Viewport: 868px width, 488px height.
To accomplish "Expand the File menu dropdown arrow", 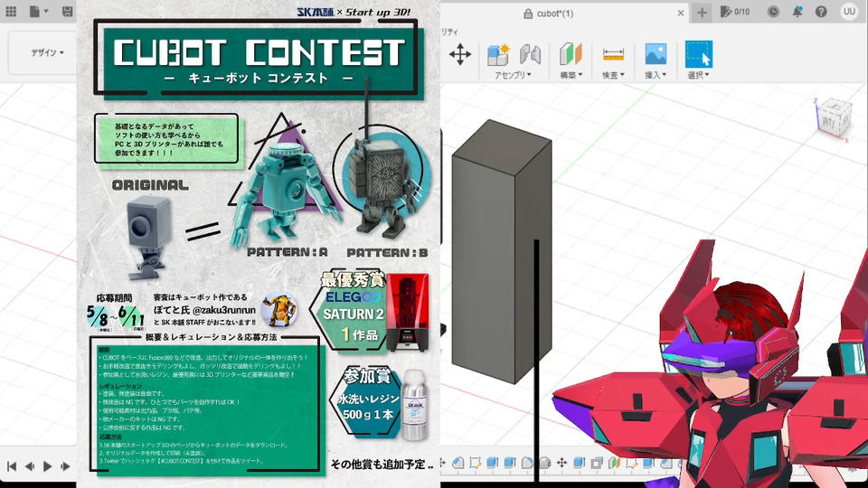I will [46, 12].
